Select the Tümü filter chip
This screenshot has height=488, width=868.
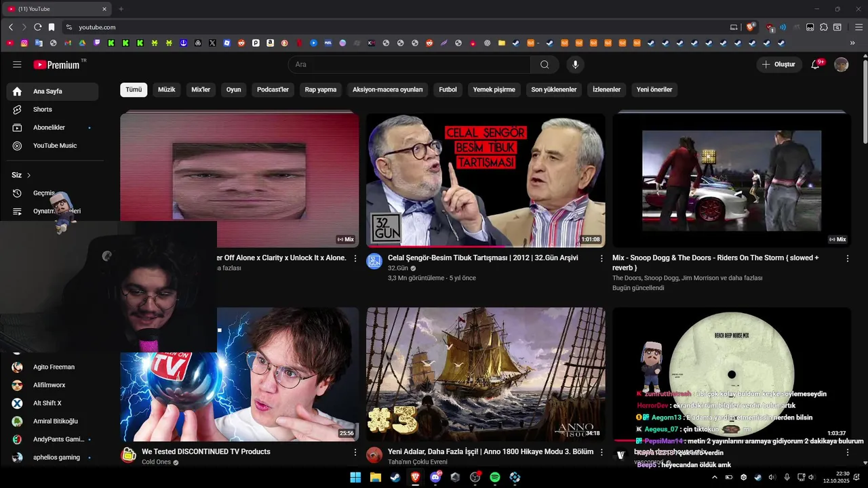tap(134, 89)
